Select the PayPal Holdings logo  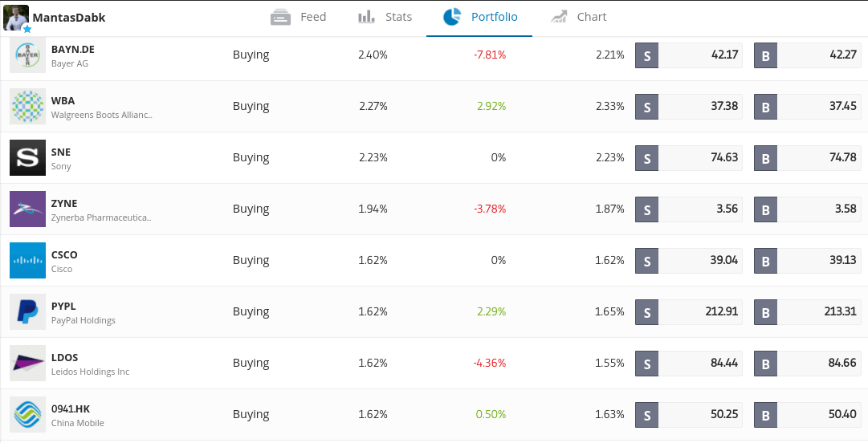click(x=27, y=312)
